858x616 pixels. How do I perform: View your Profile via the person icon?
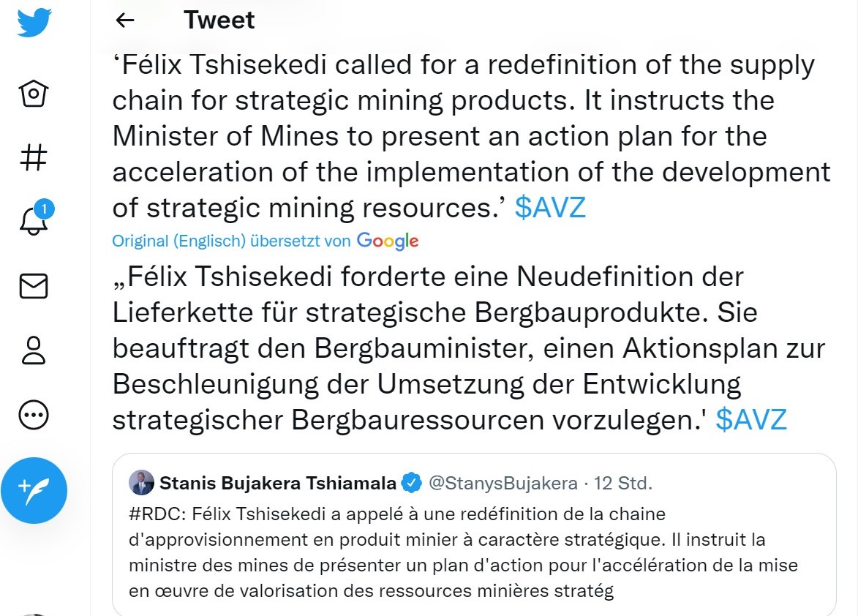click(x=32, y=350)
